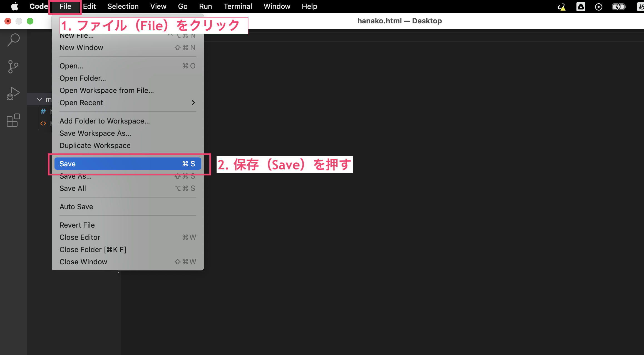The width and height of the screenshot is (644, 355).
Task: Open the Source Control view icon
Action: click(13, 67)
